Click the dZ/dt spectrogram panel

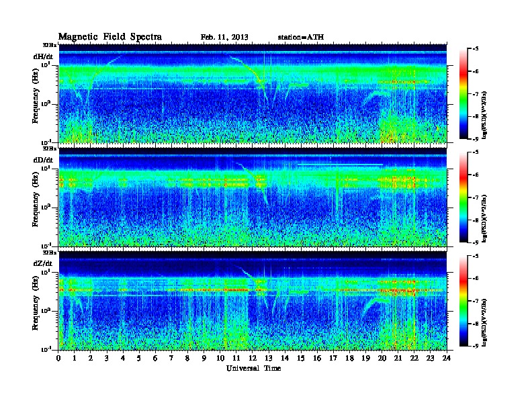pyautogui.click(x=253, y=301)
